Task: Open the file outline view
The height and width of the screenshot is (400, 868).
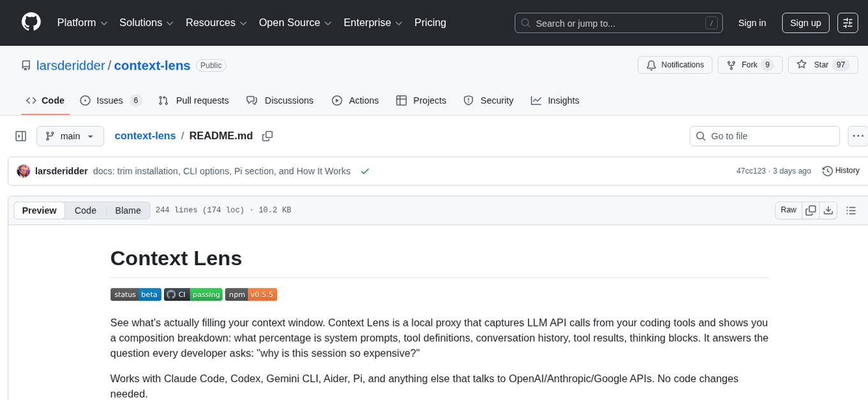Action: point(851,210)
